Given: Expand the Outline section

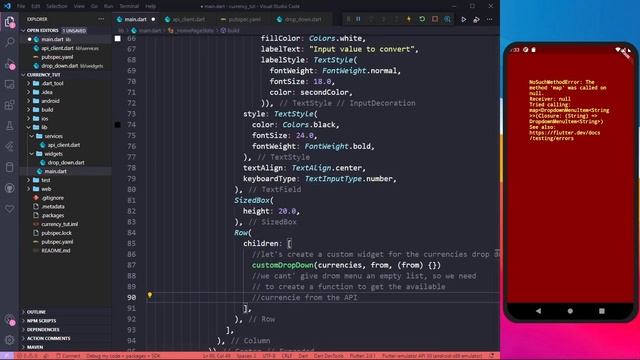Looking at the screenshot, I should [x=36, y=312].
